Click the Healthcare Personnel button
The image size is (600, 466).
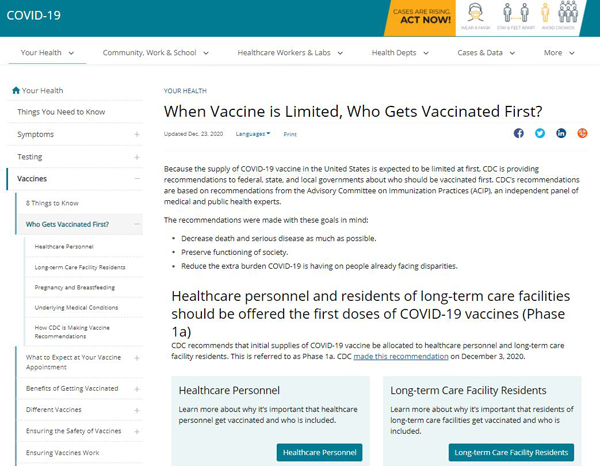click(x=320, y=453)
